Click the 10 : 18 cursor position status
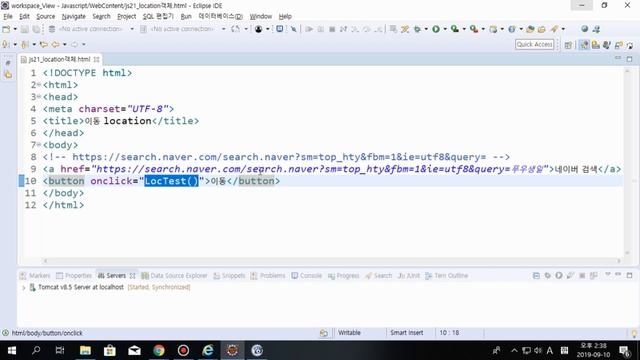The width and height of the screenshot is (640, 360). (x=449, y=333)
